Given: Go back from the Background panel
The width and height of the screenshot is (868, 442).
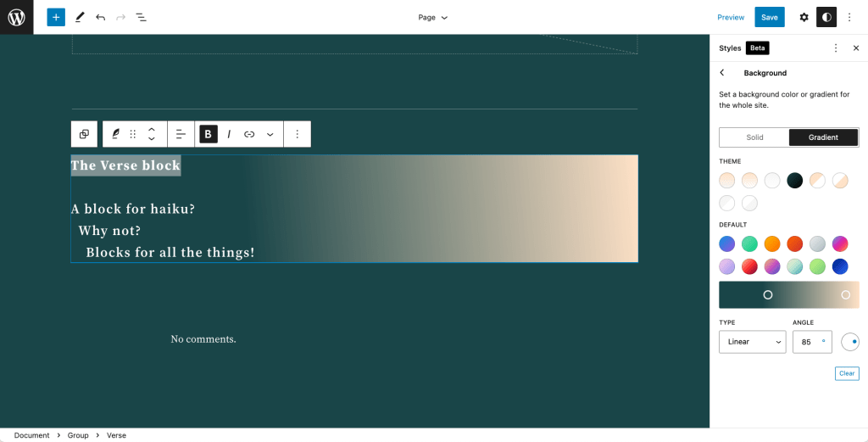Looking at the screenshot, I should (x=722, y=73).
